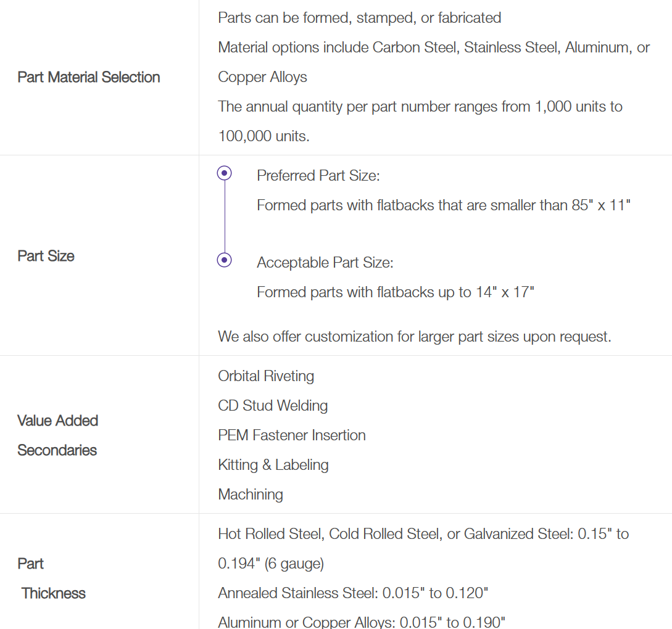Click the Aluminum or Copper Alloys thickness line
The width and height of the screenshot is (672, 629).
tap(362, 622)
